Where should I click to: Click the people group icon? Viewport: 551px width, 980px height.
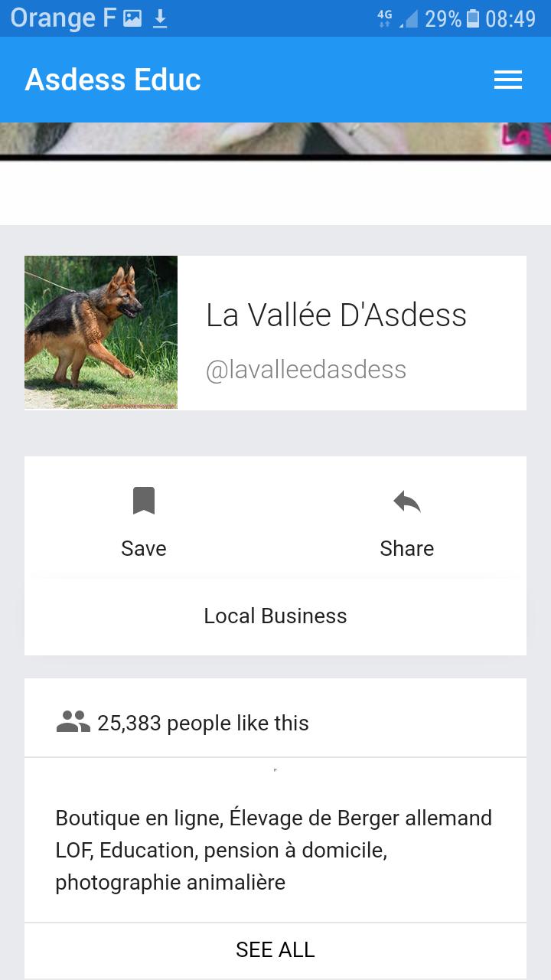coord(73,722)
